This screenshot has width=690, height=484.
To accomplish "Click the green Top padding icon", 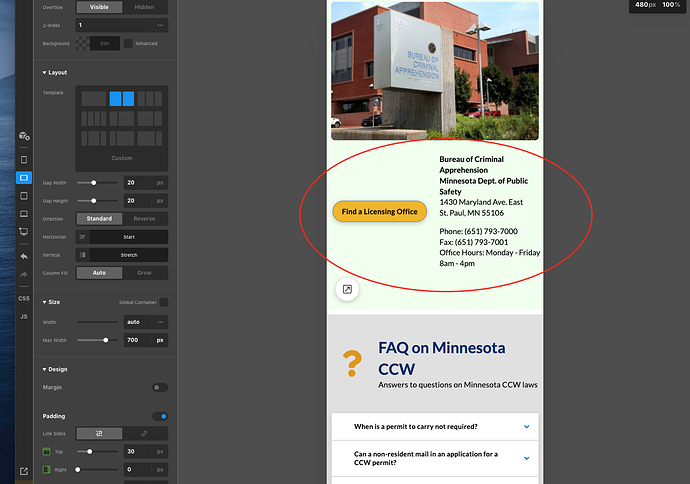I will pyautogui.click(x=46, y=451).
